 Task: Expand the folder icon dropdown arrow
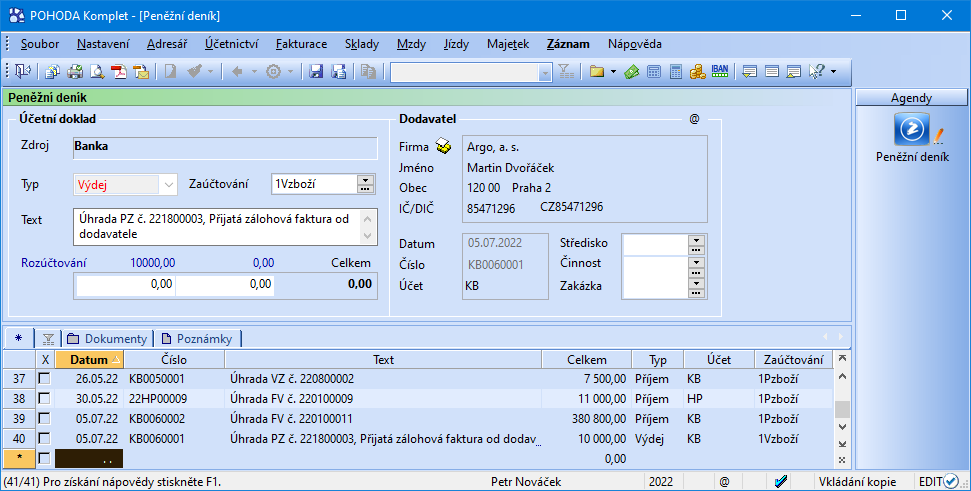613,72
